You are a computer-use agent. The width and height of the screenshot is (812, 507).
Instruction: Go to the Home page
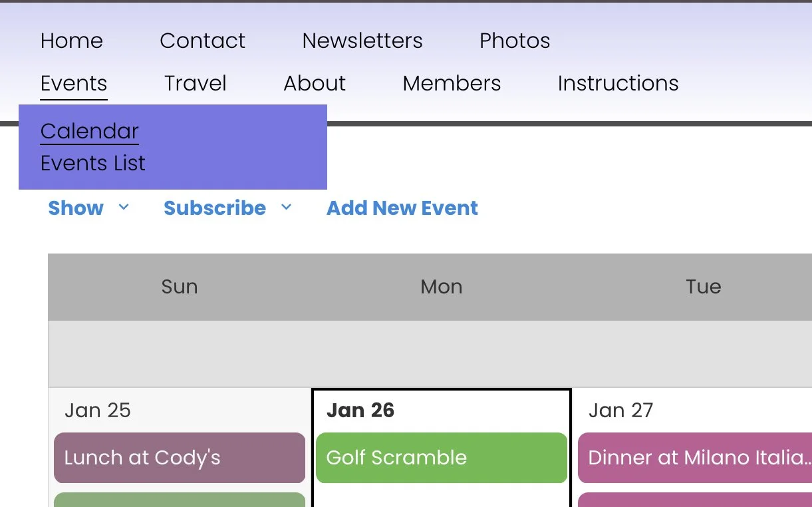72,41
